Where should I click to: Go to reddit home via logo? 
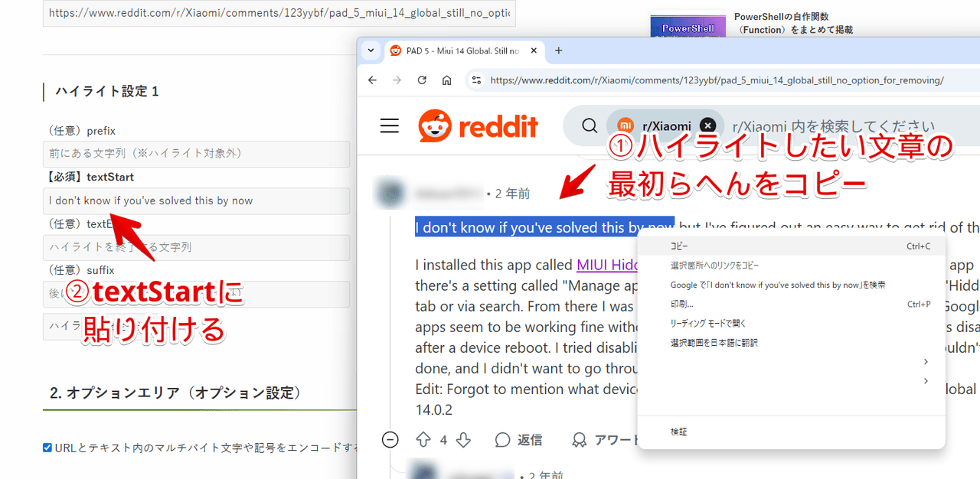click(479, 125)
